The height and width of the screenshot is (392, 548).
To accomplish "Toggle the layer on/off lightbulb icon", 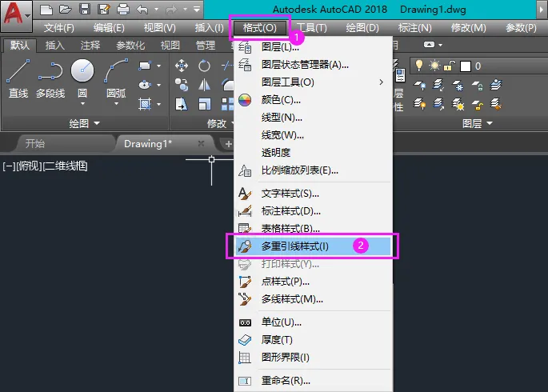I will [418, 66].
